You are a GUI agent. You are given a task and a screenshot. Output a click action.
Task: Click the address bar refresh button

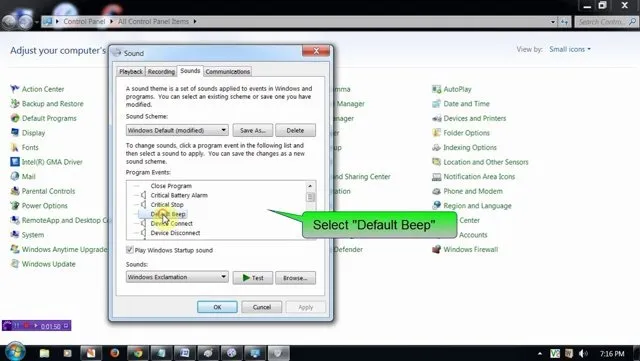[564, 22]
